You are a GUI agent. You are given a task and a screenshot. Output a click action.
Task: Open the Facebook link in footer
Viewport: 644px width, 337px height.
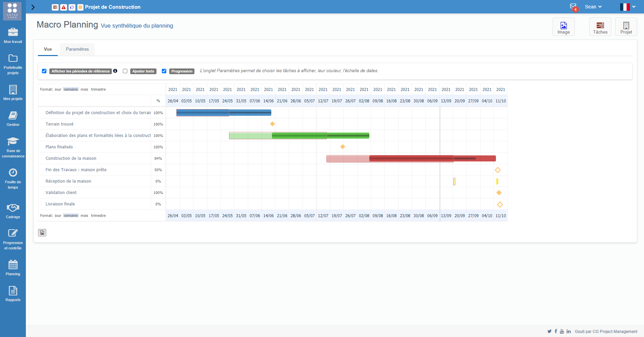coord(556,331)
